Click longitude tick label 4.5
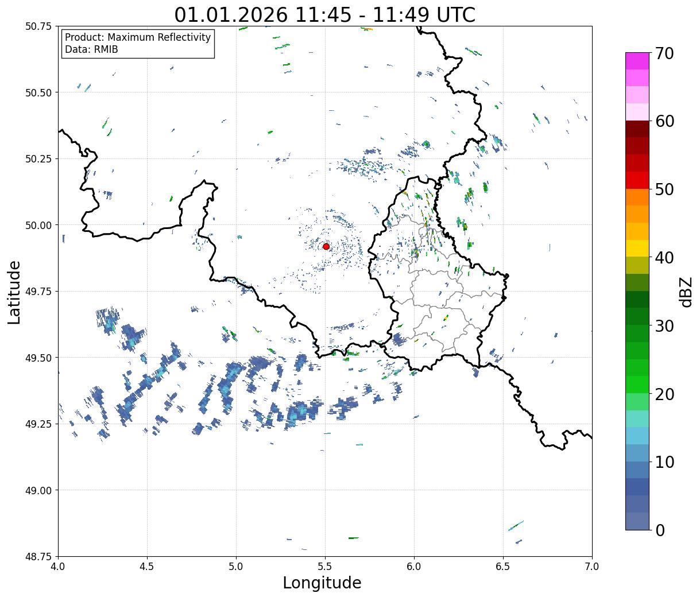 [148, 567]
